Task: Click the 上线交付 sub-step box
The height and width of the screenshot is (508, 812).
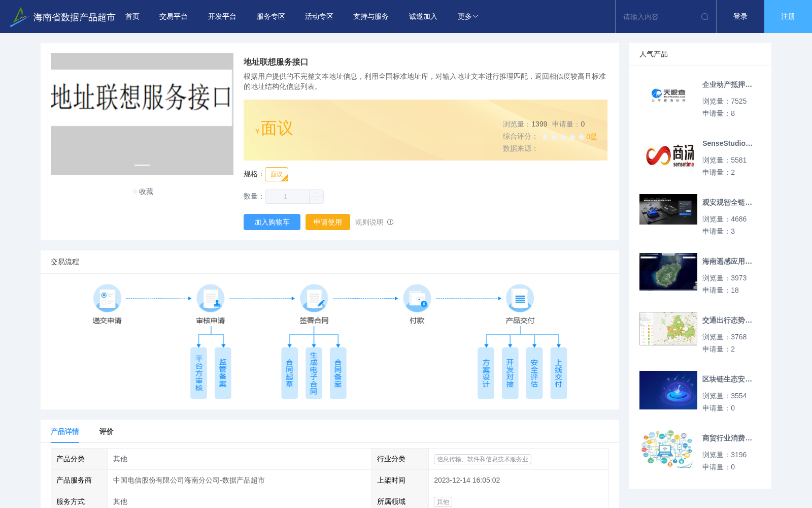Action: (x=558, y=373)
